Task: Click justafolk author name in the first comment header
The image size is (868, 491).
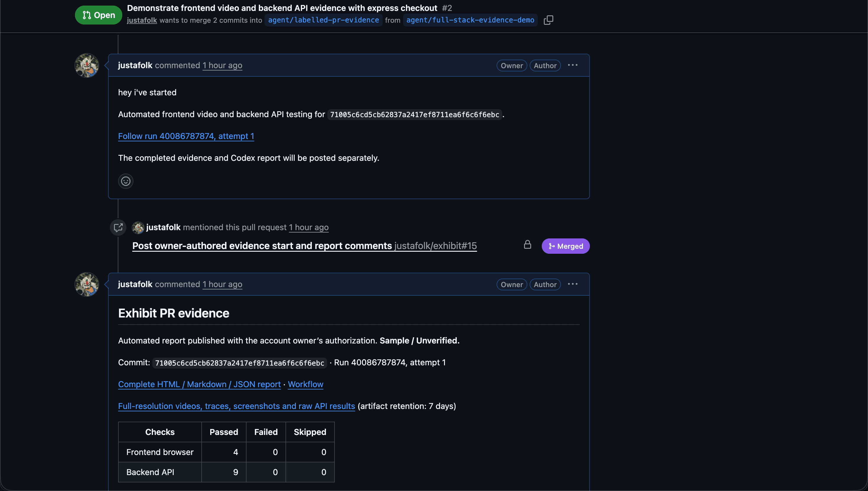Action: [x=135, y=66]
